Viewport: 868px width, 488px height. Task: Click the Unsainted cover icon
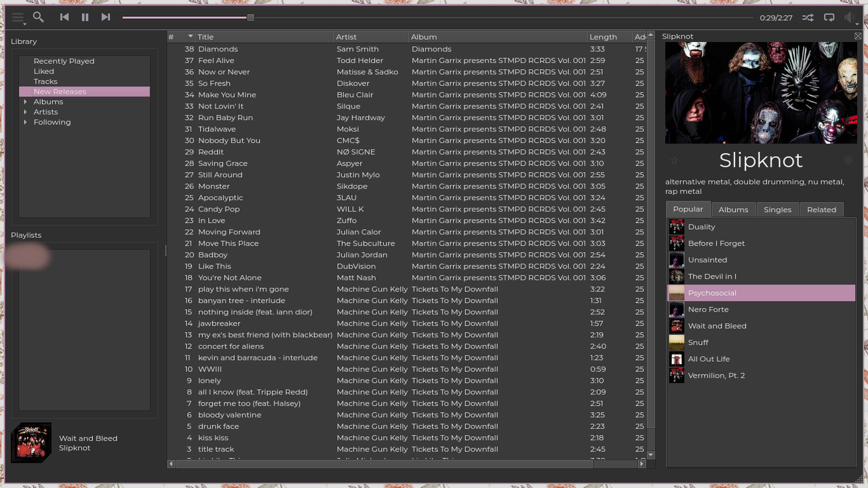(677, 260)
